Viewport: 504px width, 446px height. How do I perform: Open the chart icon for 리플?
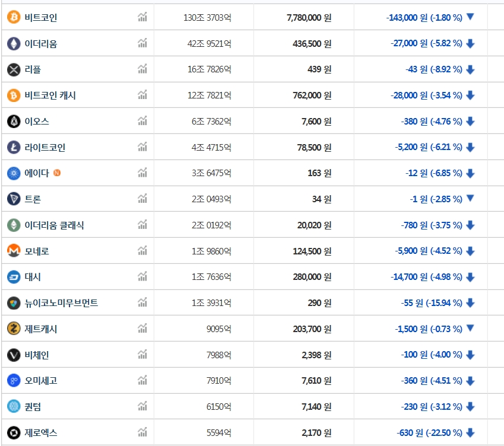pos(142,69)
